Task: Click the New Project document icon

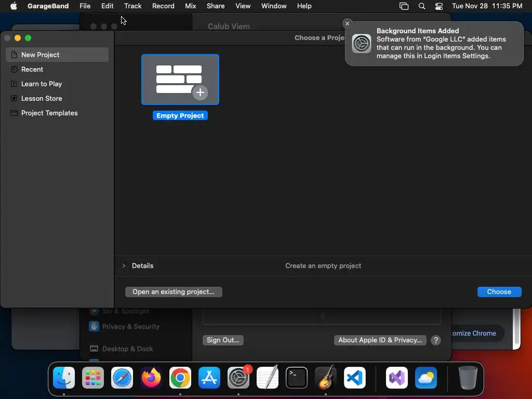Action: 14,55
